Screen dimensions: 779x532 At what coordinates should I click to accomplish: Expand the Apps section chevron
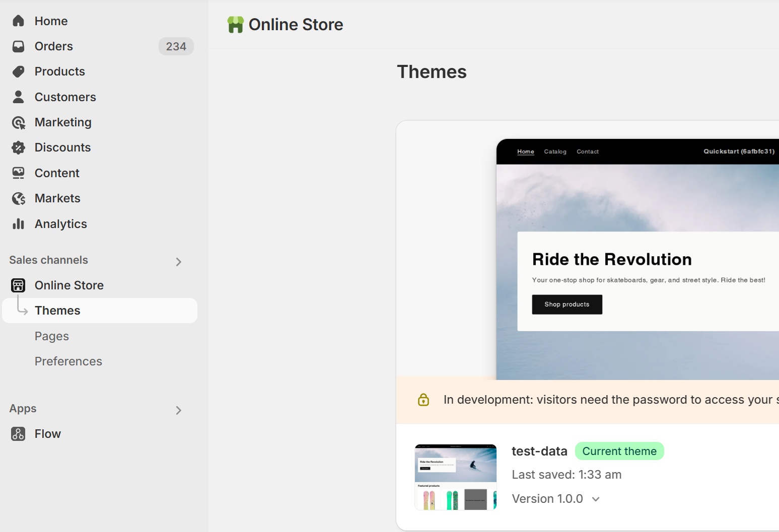click(x=178, y=410)
